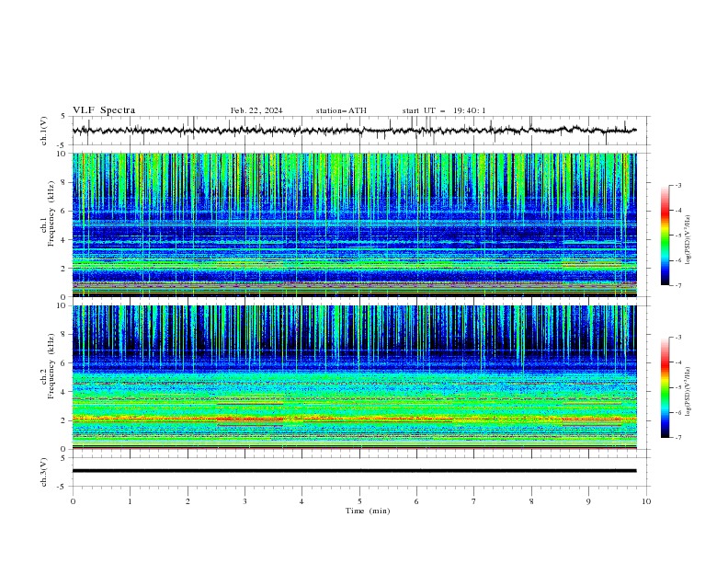The image size is (728, 563).
Task: Click the ch.1 colorbar gradient
Action: click(x=665, y=235)
